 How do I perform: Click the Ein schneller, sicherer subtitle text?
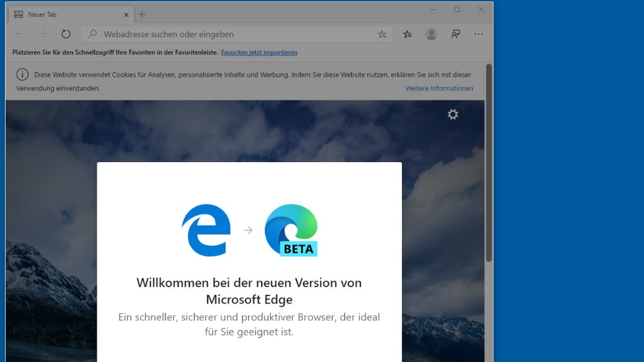[249, 324]
